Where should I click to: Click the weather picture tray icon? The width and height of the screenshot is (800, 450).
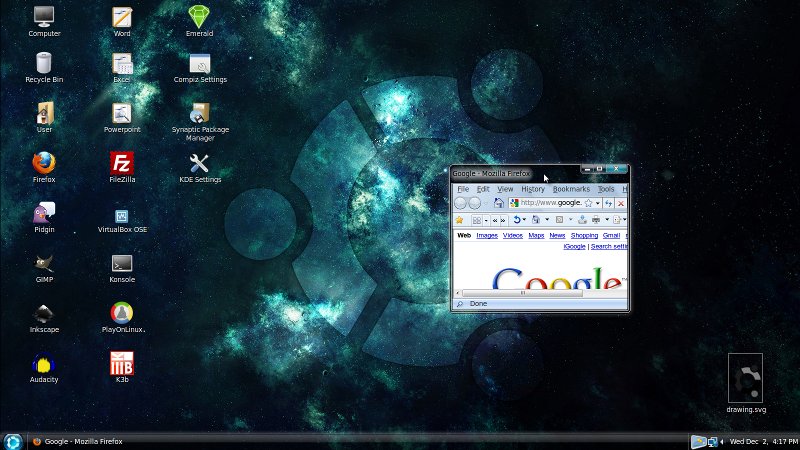pos(698,441)
